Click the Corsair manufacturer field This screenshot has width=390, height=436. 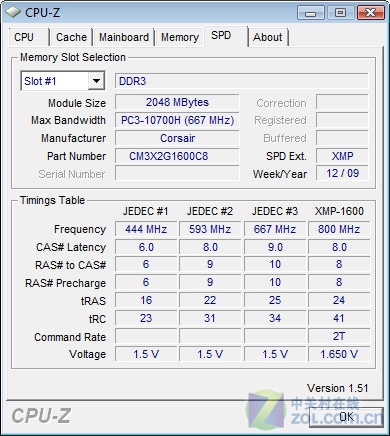pos(177,138)
